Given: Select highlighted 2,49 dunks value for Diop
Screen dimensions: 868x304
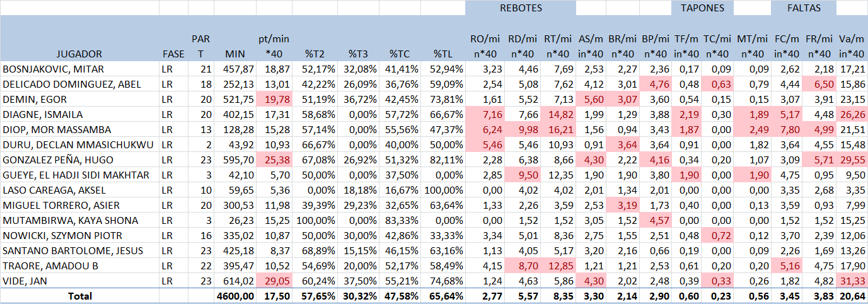Looking at the screenshot, I should pyautogui.click(x=753, y=129).
